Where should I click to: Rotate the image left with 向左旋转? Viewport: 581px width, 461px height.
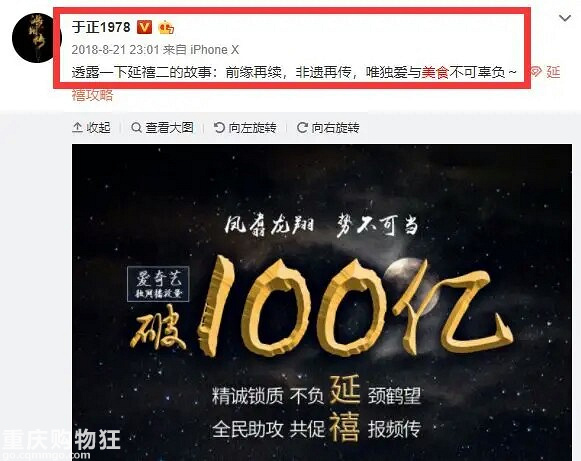[x=245, y=128]
